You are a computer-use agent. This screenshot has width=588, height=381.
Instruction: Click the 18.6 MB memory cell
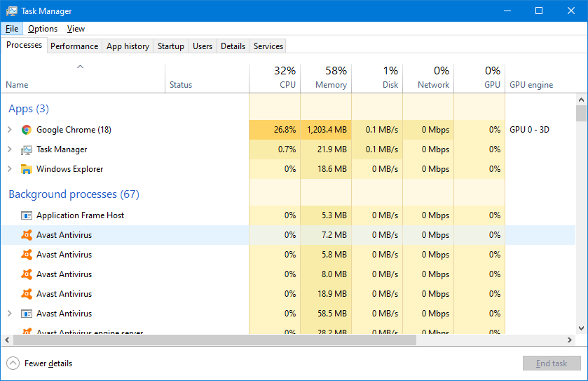pos(326,169)
